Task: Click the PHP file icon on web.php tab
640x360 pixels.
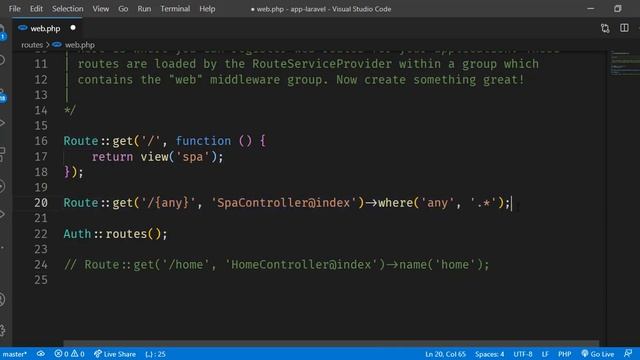Action: click(x=23, y=28)
